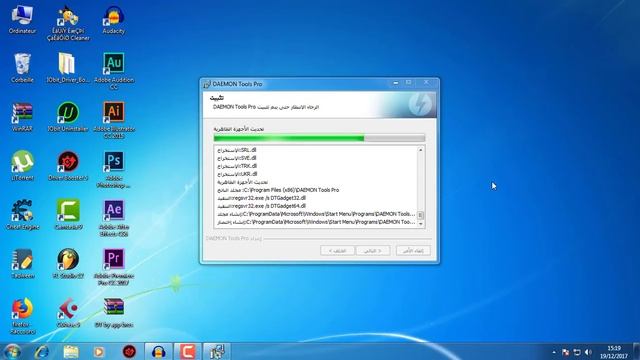Image resolution: width=640 pixels, height=360 pixels.
Task: Launch Camtasia 9 desktop shortcut
Action: 68,215
